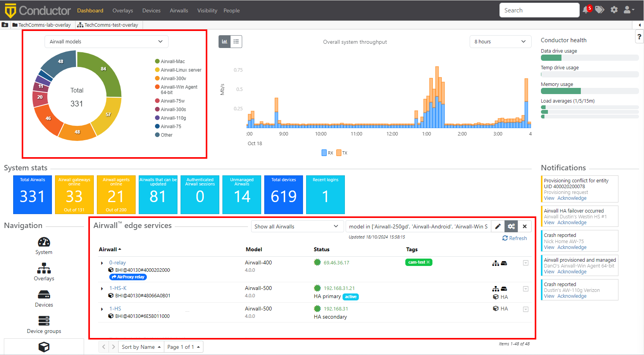Click the Memory usage progress bar

(x=589, y=91)
